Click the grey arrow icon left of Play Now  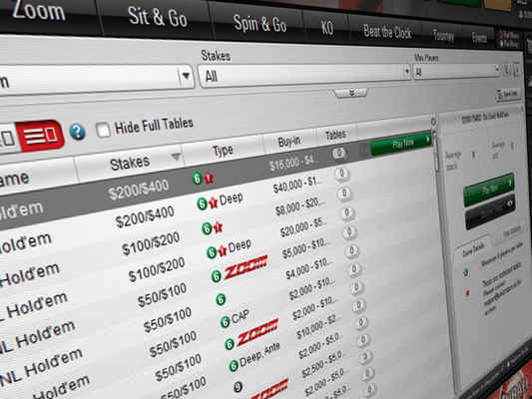363,151
